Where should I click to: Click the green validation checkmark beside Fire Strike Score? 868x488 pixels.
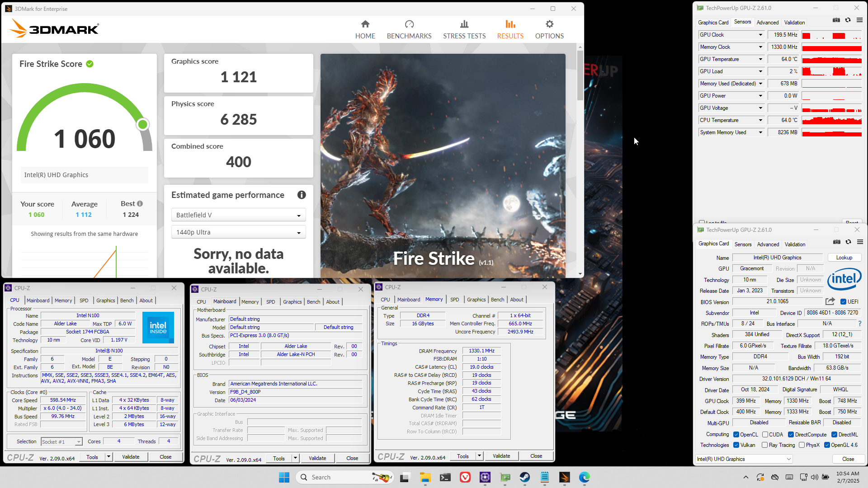point(90,64)
